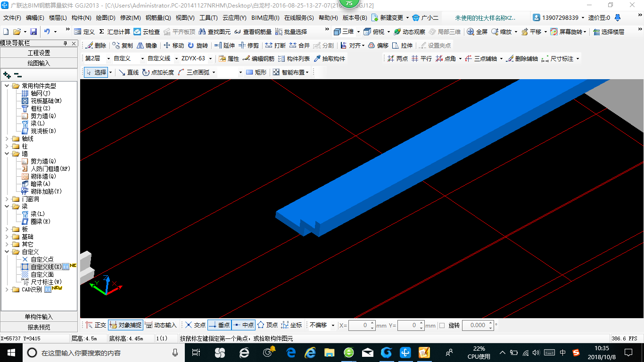This screenshot has width=644, height=362.
Task: Switch to 三维 3D view
Action: [x=344, y=32]
